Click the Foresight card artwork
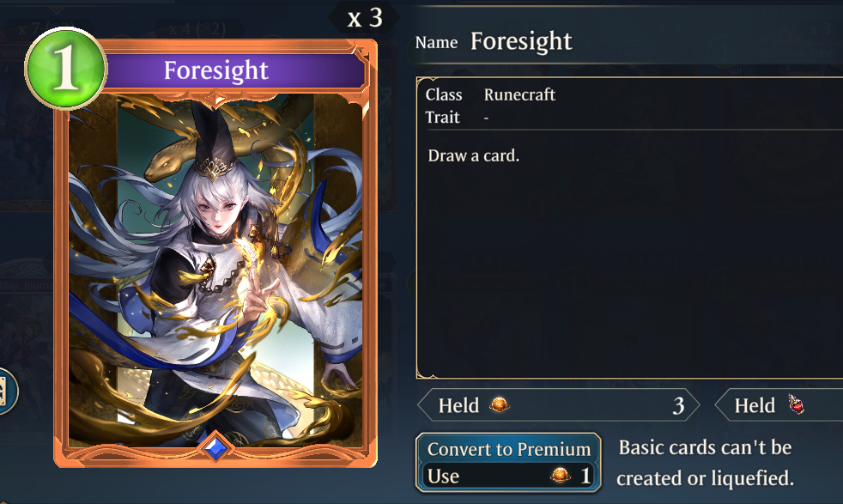Image resolution: width=843 pixels, height=504 pixels. [215, 270]
